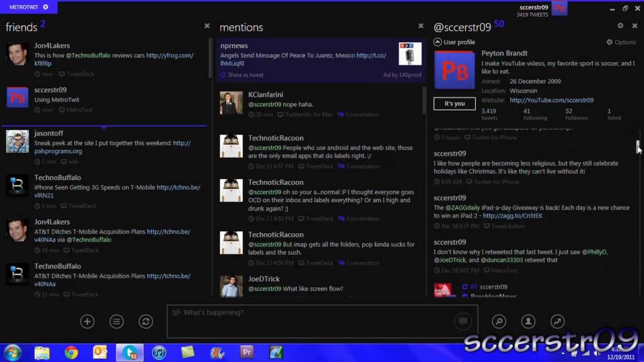Click KCianfarini's avatar in mentions

[231, 103]
